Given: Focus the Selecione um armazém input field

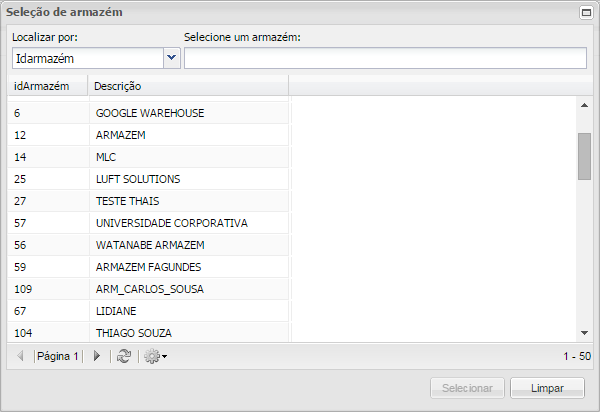Looking at the screenshot, I should click(x=385, y=58).
